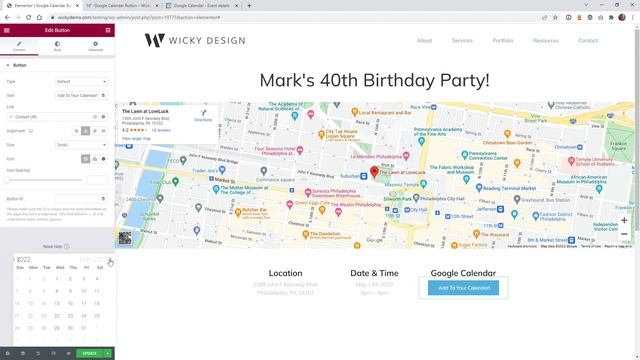Screen dimensions: 640x360
Task: Open the Services menu item
Action: click(x=462, y=40)
